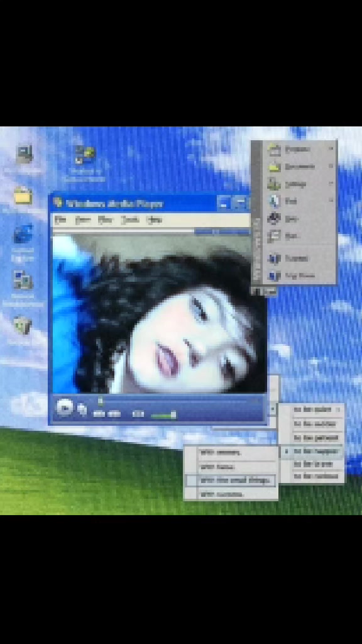Viewport: 362px width, 644px height.
Task: Expand the arrow on the first "to the" submenu item
Action: point(339,409)
